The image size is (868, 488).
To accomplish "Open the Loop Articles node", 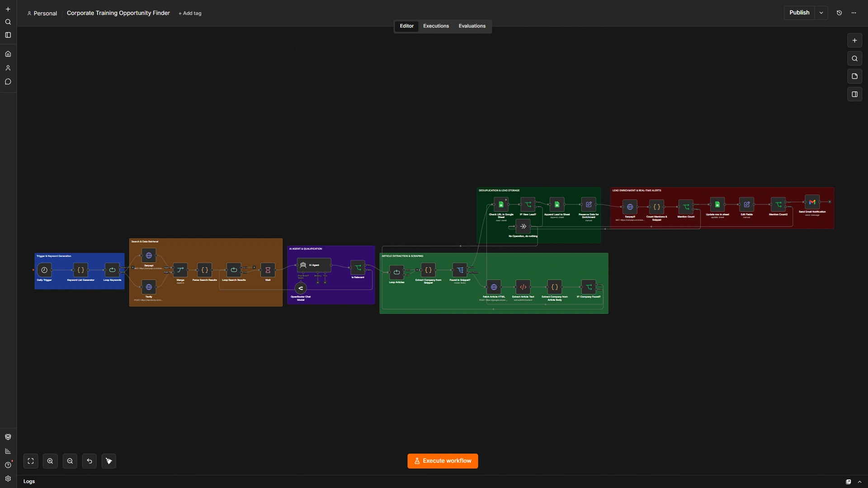I will pos(396,272).
